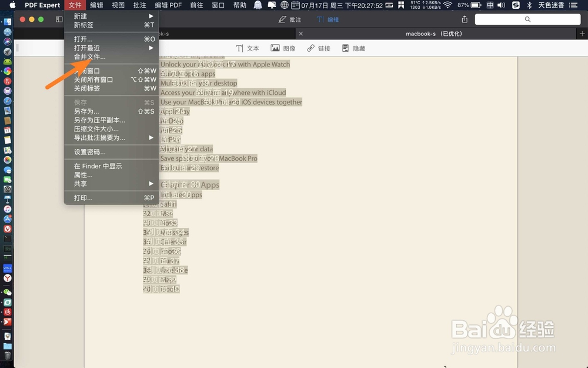This screenshot has height=368, width=588.
Task: Open Finder from the Dock
Action: pos(8,22)
